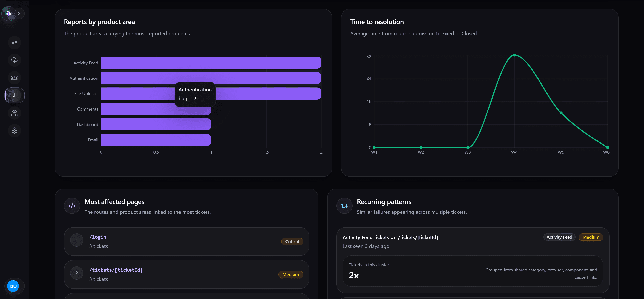644x299 pixels.
Task: Click the 'Activity Feed tickets on /tickets/[ticketId]' title
Action: coord(390,237)
